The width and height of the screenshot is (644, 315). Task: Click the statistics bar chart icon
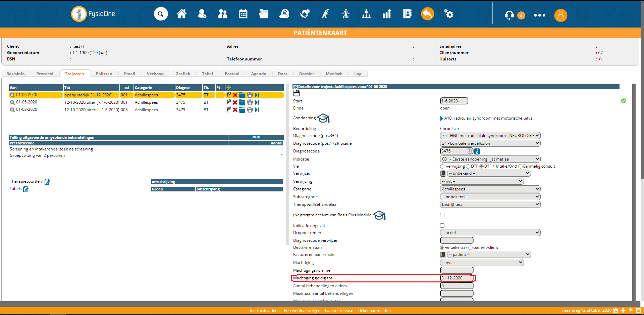tap(387, 14)
